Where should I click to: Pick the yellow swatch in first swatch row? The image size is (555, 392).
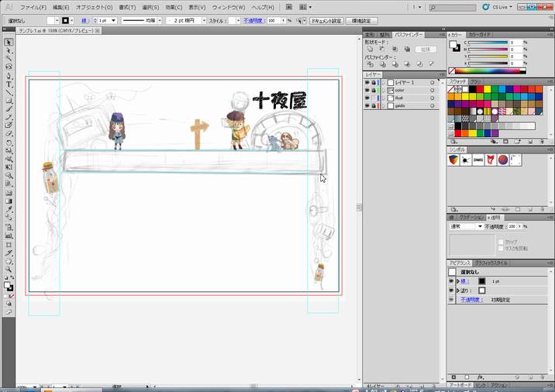[487, 89]
